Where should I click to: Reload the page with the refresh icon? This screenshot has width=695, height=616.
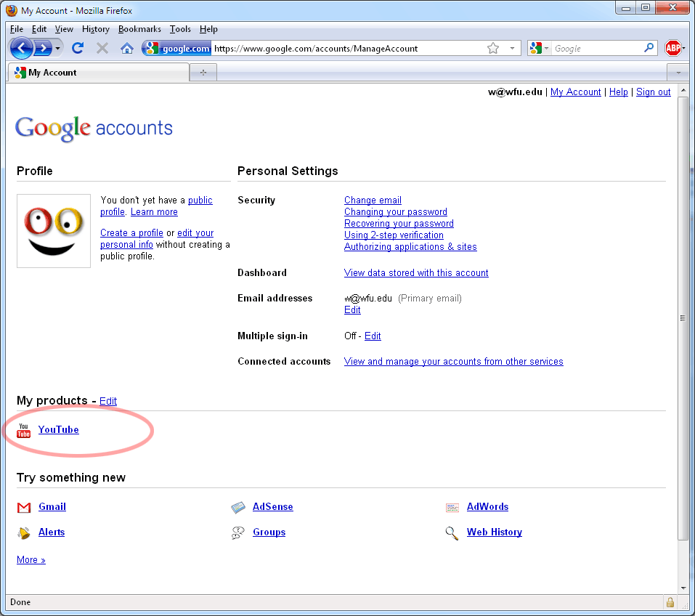(78, 48)
